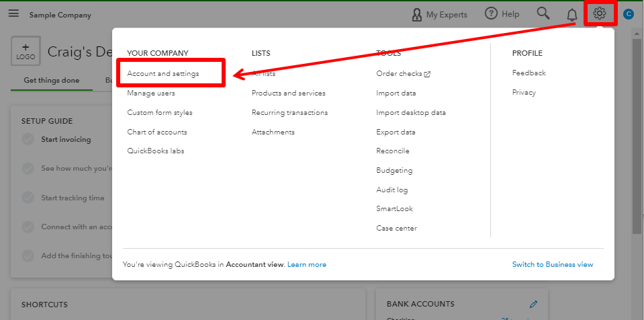644x320 pixels.
Task: Click the SETUP GUIDE heading
Action: click(x=47, y=121)
